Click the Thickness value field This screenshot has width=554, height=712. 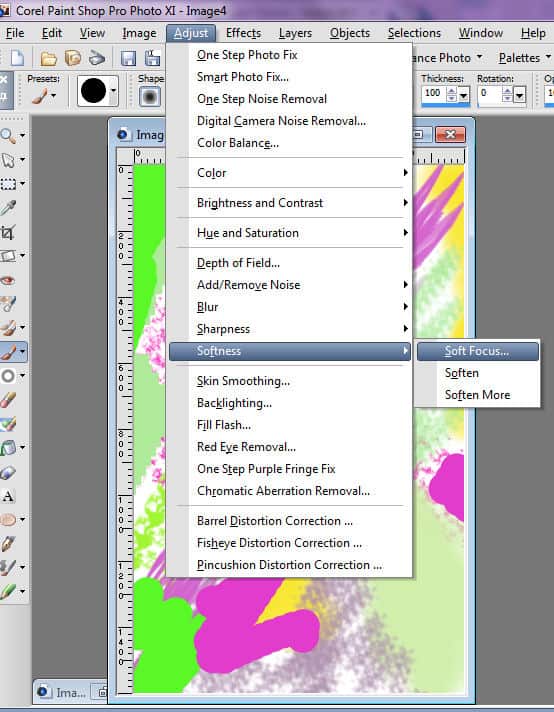point(433,94)
